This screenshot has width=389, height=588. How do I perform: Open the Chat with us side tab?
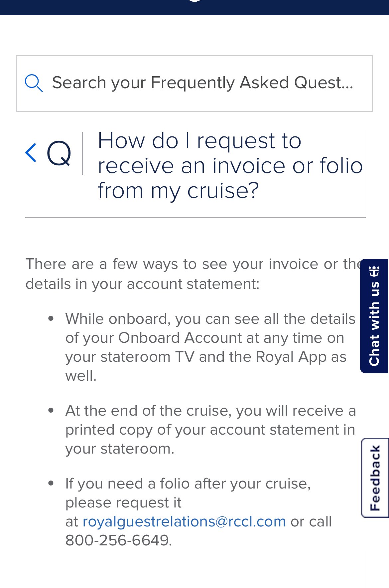click(x=374, y=316)
